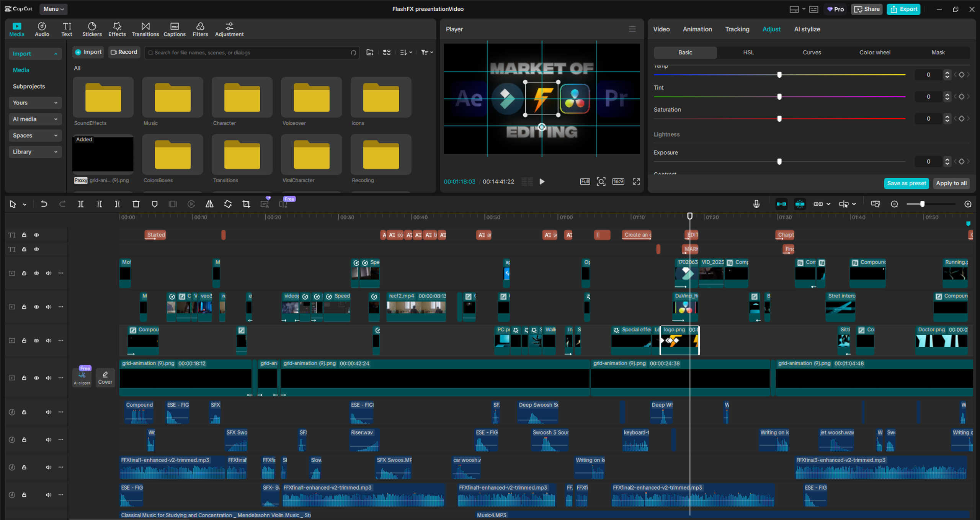Screen dimensions: 980x520
Task: Open the Captions panel
Action: coord(174,29)
